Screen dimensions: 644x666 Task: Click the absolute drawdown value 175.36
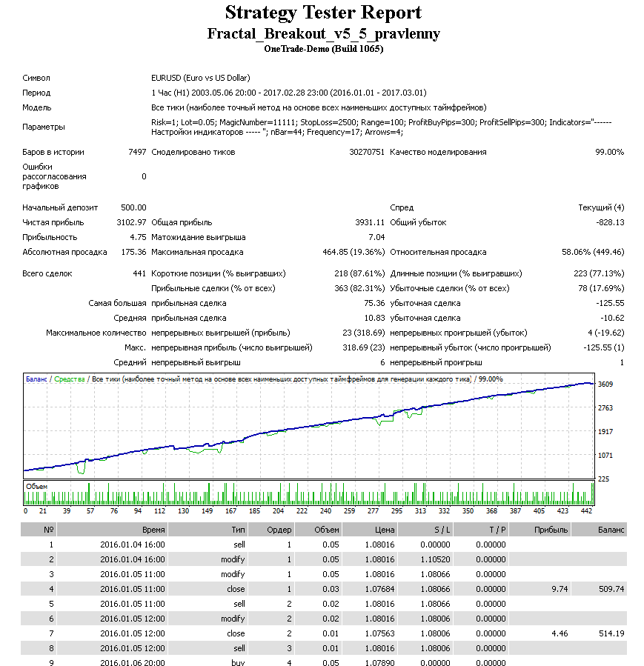tap(133, 253)
